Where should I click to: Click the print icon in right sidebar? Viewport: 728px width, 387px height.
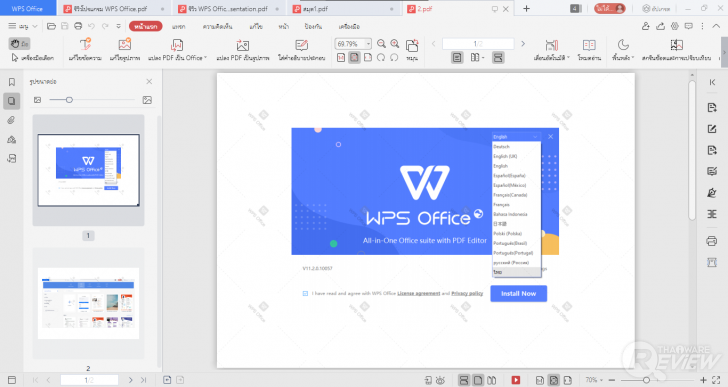tap(711, 241)
